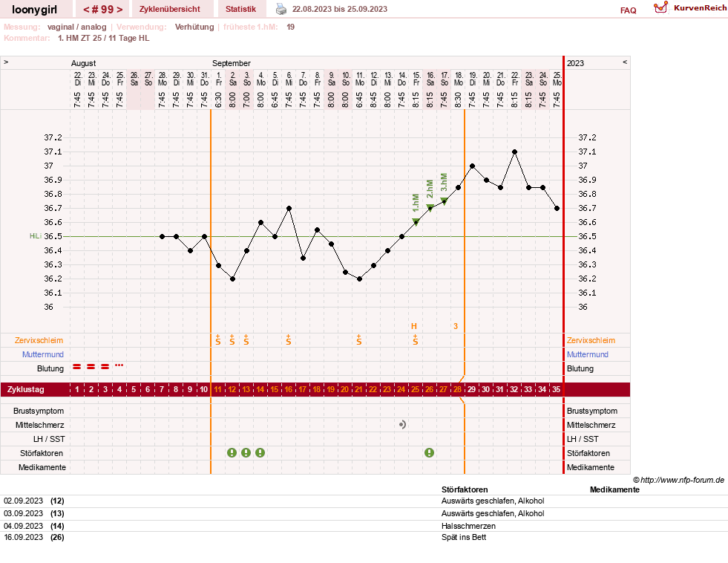Click the 3.hM triangle marker
Viewport: 728px width, 563px height.
[x=445, y=201]
